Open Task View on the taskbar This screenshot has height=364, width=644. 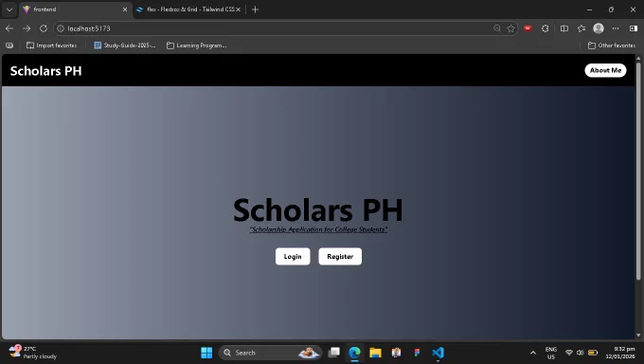334,353
